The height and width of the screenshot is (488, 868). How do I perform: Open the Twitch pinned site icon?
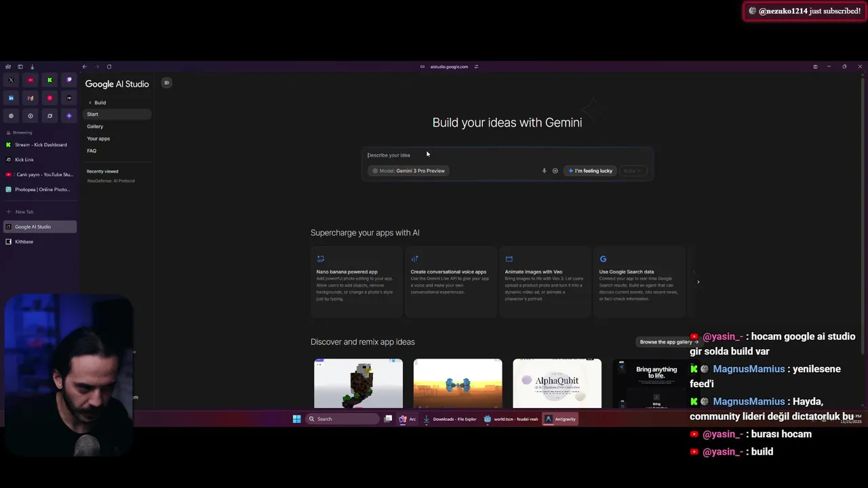pos(69,80)
